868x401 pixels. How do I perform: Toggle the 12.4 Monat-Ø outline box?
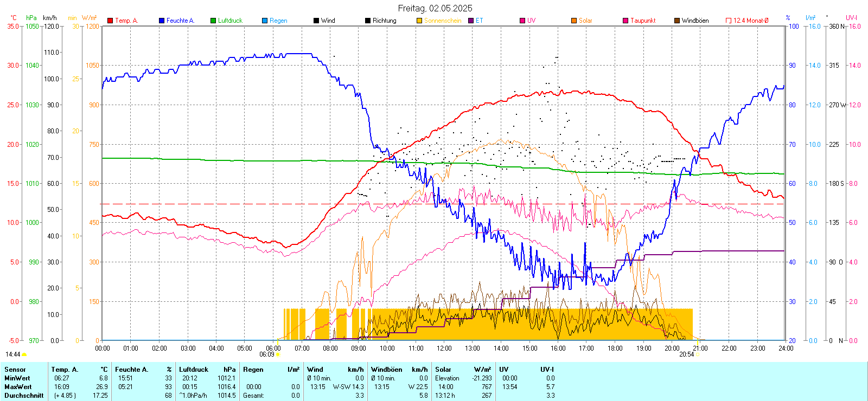pyautogui.click(x=729, y=21)
